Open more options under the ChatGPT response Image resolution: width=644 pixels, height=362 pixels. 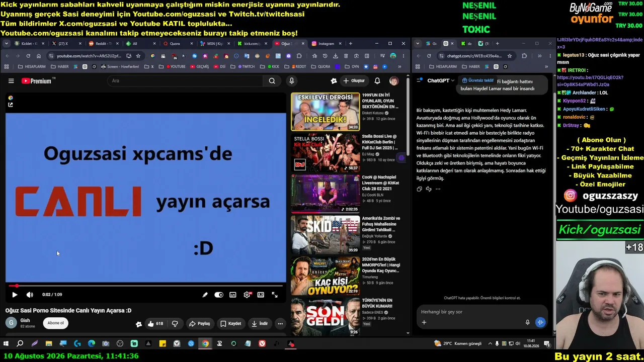pos(438,189)
